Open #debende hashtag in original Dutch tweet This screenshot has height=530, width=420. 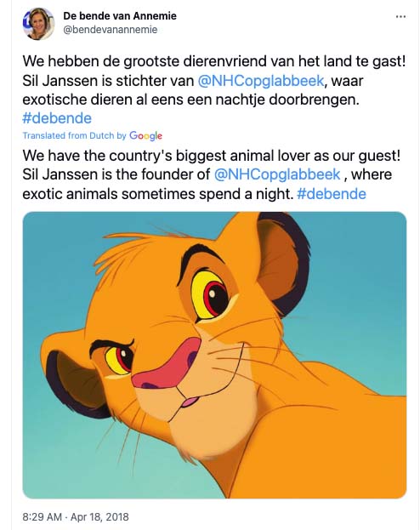[x=57, y=118]
